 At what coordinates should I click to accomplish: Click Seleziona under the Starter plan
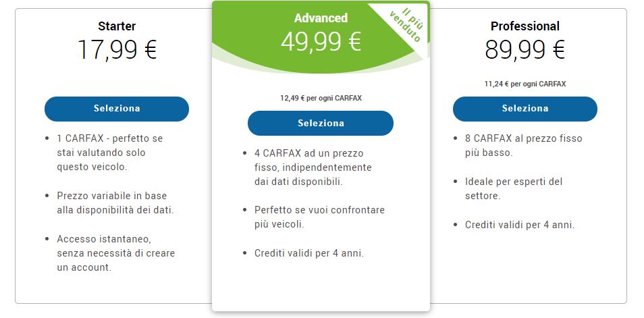(x=117, y=109)
